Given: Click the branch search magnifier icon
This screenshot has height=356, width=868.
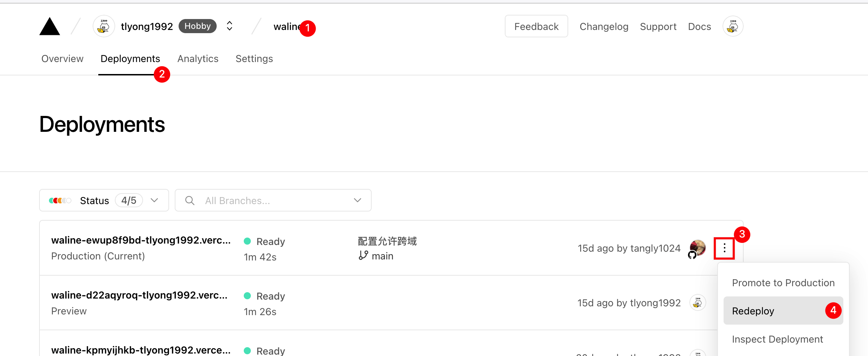Looking at the screenshot, I should pos(190,200).
